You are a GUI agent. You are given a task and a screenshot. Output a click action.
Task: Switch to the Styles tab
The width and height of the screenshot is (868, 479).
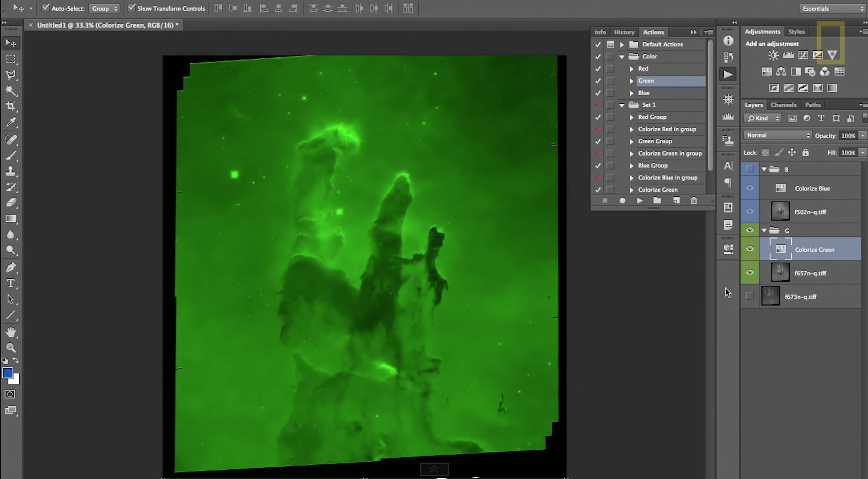tap(796, 32)
